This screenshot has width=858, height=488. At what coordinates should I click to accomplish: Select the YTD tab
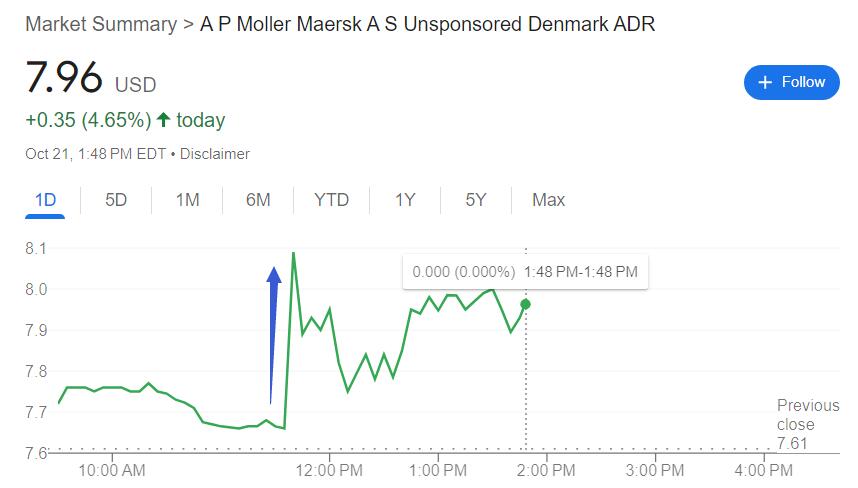pos(331,200)
